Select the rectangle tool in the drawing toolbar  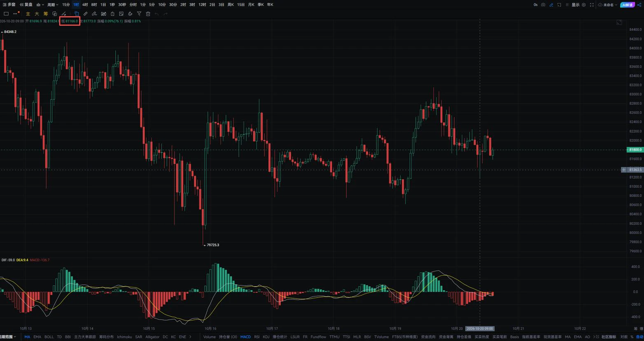point(6,14)
